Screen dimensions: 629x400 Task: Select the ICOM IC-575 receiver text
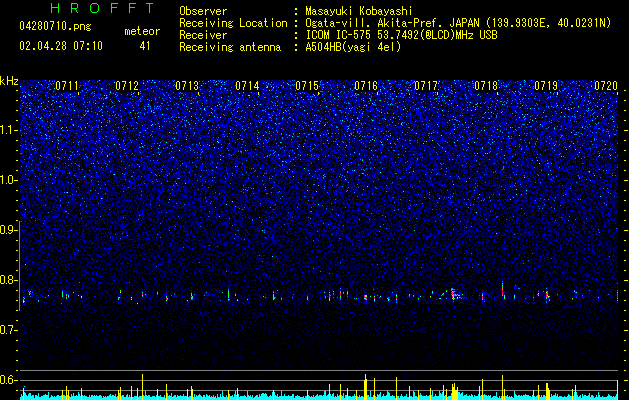click(401, 35)
